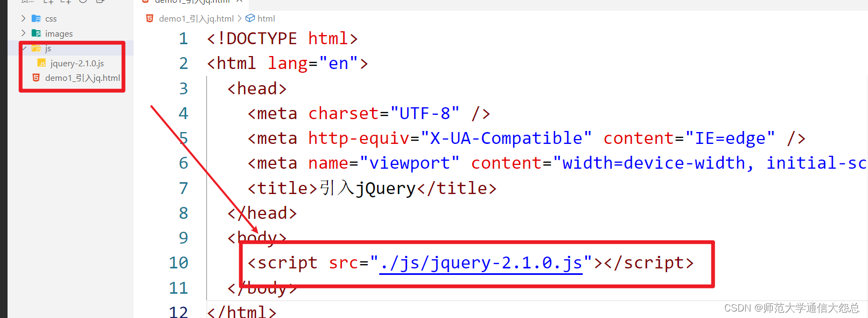The image size is (868, 318).
Task: Click the cube symbol icon before breadcrumb html
Action: point(250,18)
